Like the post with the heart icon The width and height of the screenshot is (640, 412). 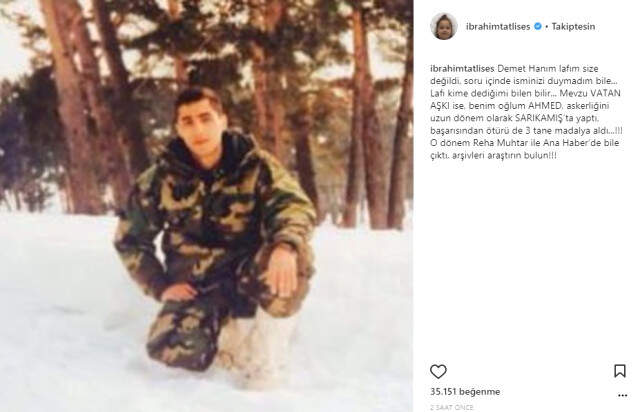point(438,371)
